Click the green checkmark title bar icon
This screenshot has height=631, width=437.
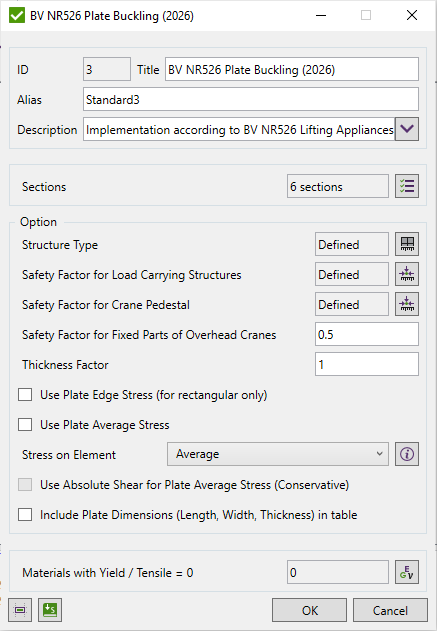(17, 15)
